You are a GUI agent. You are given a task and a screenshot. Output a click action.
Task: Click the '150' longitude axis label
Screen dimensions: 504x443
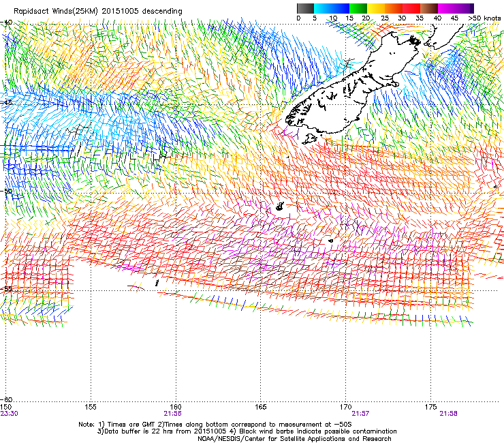5,407
